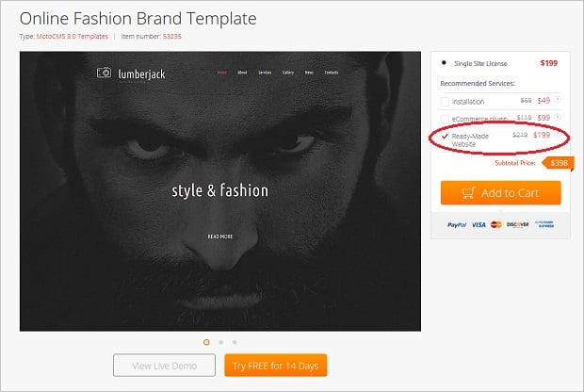Click the American Express icon

tap(544, 225)
